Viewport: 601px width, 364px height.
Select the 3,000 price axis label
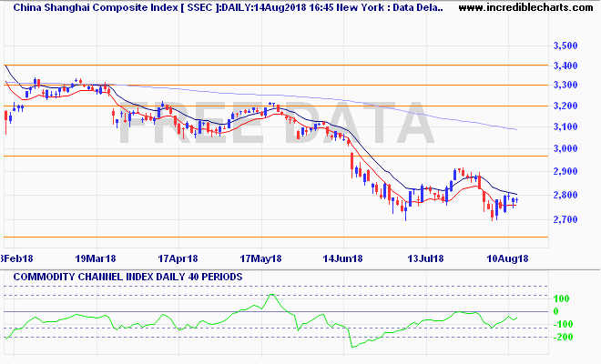[565, 149]
